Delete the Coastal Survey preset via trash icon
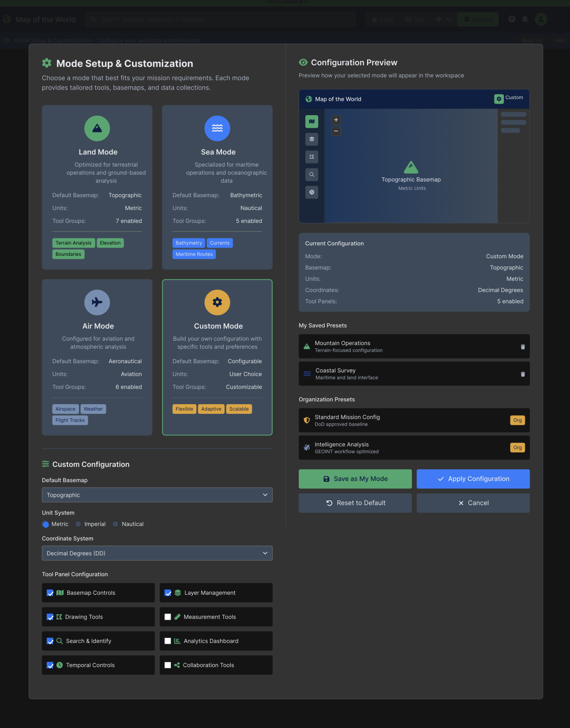 (523, 374)
